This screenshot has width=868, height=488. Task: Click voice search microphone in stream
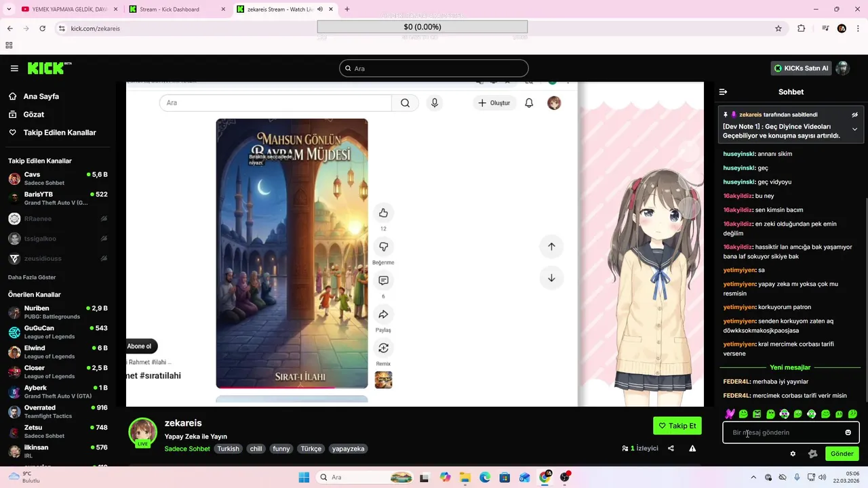pyautogui.click(x=435, y=103)
